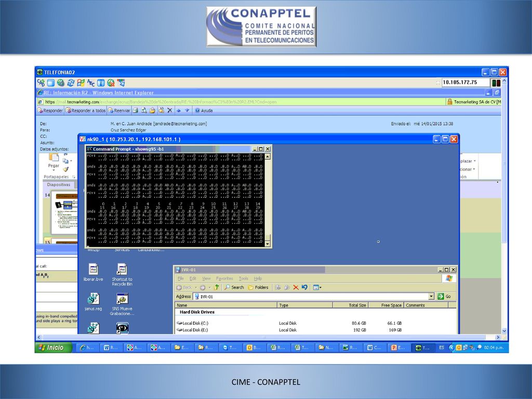Click the full screen icon in TELEFONIA02 toolbar
The width and height of the screenshot is (532, 399).
click(51, 83)
